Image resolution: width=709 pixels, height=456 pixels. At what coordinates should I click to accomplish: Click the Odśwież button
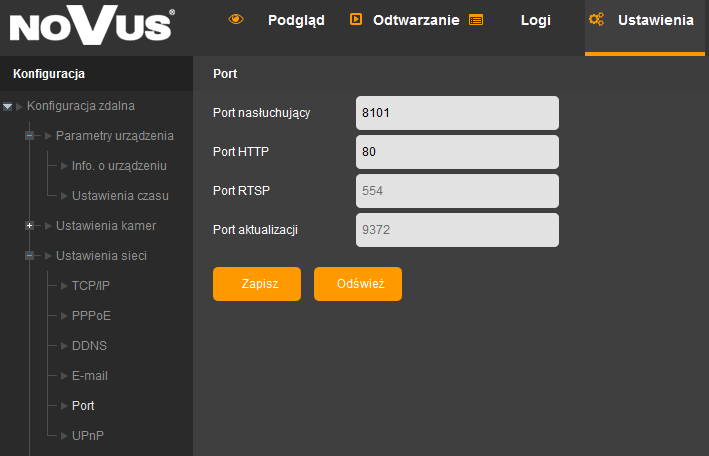tap(358, 284)
